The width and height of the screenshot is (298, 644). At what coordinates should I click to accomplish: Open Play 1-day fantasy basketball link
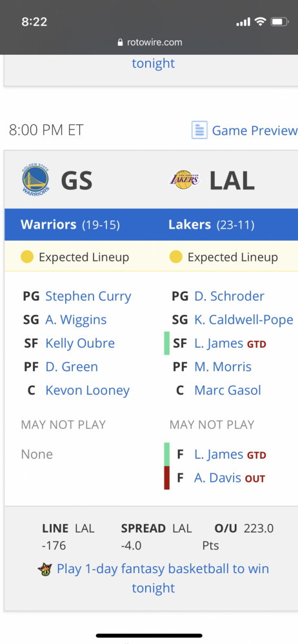pos(163,578)
